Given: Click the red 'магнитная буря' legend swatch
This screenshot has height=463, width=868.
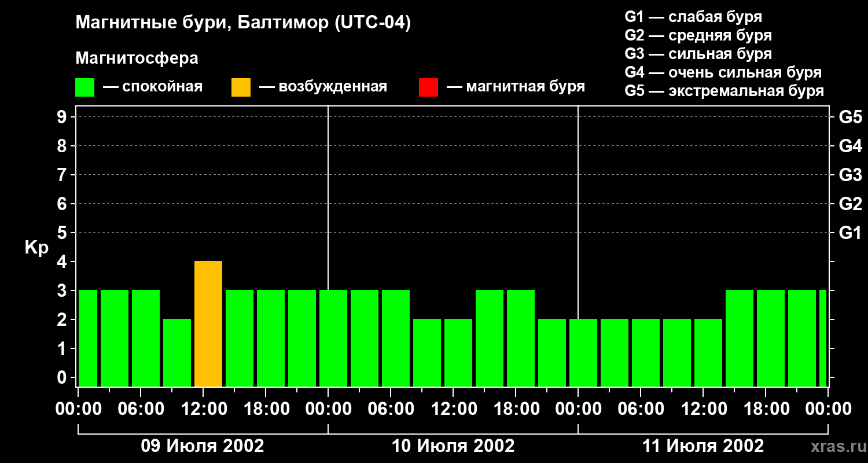Looking at the screenshot, I should 428,87.
